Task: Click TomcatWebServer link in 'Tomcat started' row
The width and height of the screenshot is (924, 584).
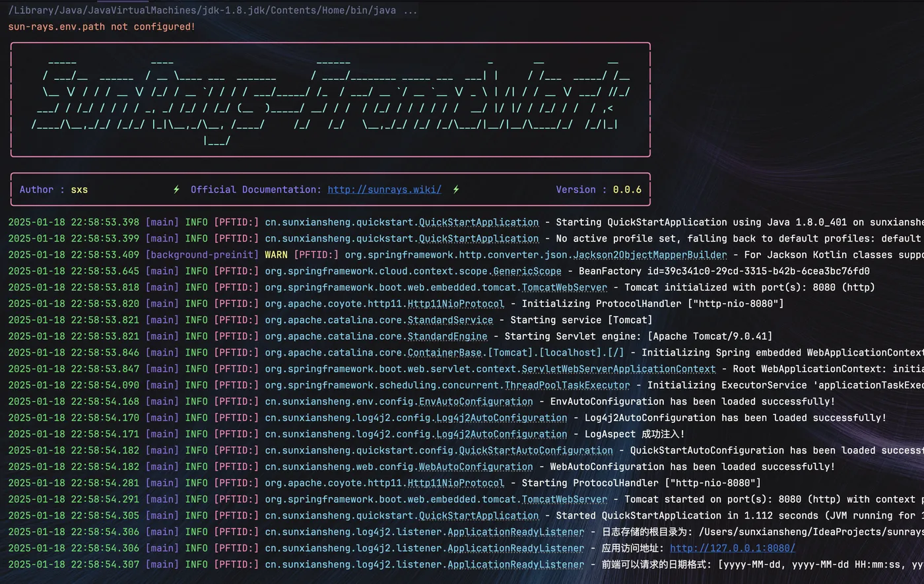Action: click(564, 499)
